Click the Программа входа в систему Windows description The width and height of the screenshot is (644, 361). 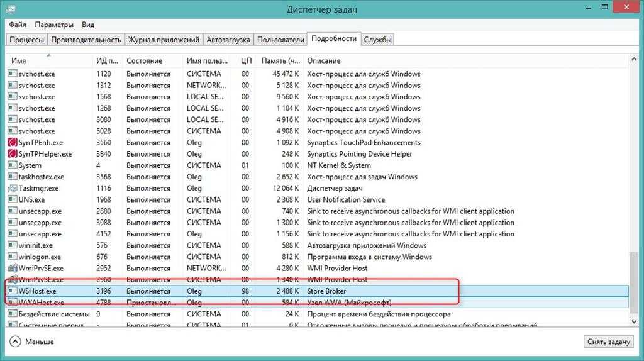(x=370, y=257)
